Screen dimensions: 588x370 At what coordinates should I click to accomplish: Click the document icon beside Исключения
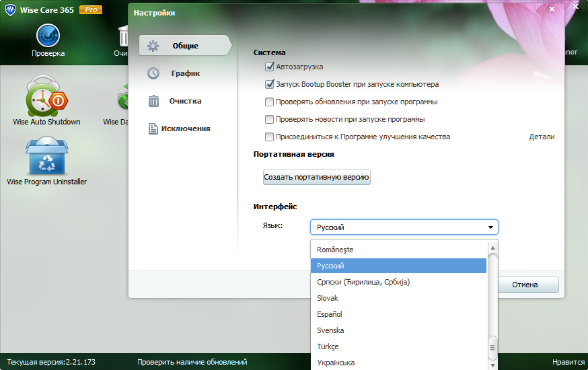click(x=153, y=128)
